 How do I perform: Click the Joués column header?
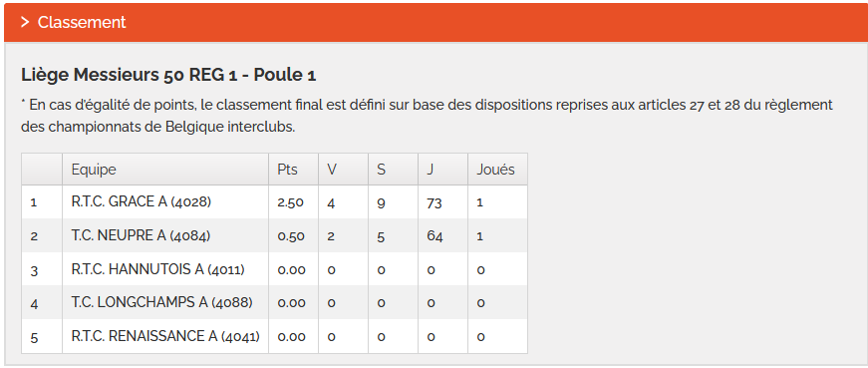coord(495,170)
